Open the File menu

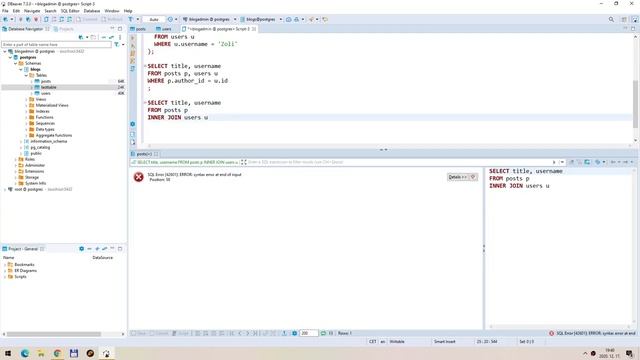click(x=5, y=11)
